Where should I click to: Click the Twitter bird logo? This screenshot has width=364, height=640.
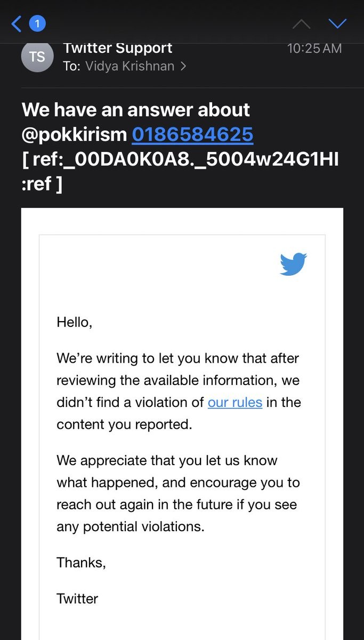tap(293, 264)
